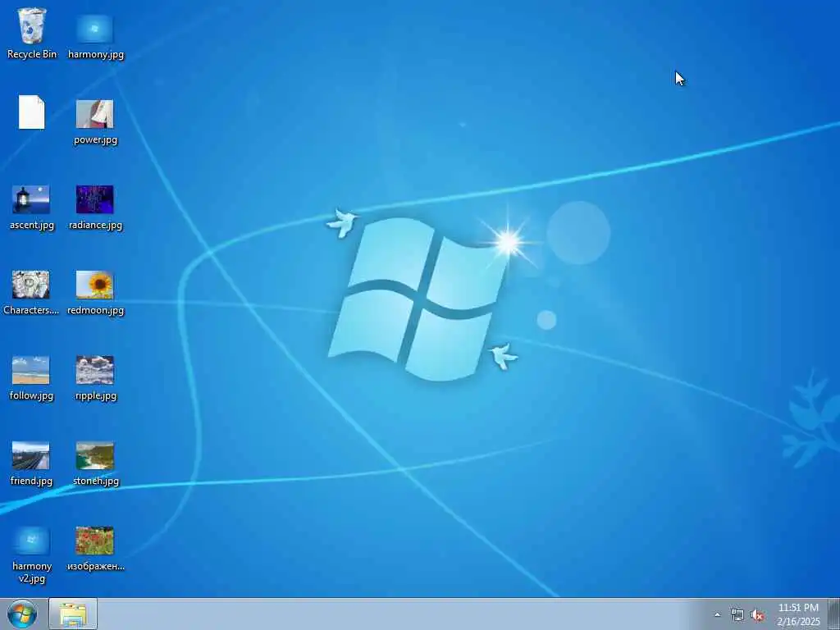Image resolution: width=840 pixels, height=630 pixels.
Task: Select the Recycle Bin icon
Action: click(32, 33)
